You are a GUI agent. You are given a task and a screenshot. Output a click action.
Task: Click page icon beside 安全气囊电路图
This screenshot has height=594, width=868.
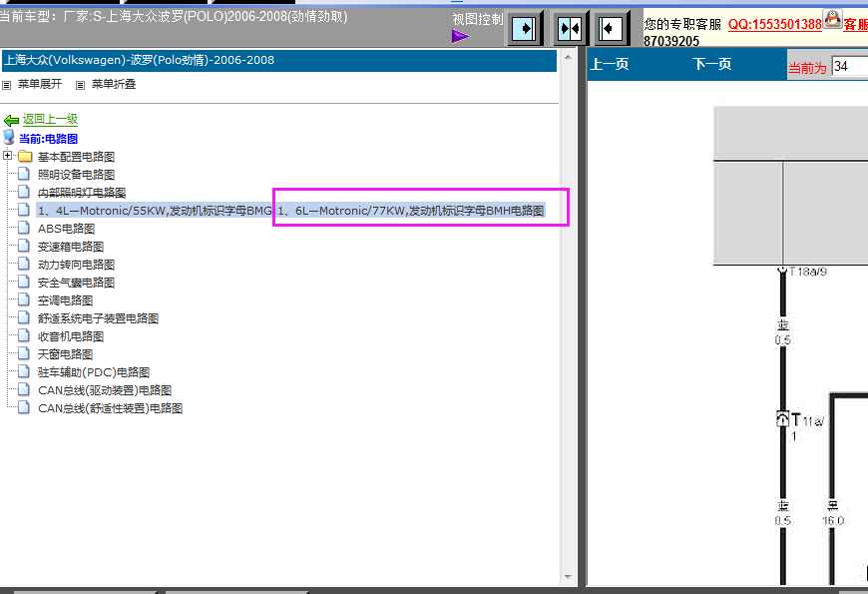pyautogui.click(x=23, y=282)
